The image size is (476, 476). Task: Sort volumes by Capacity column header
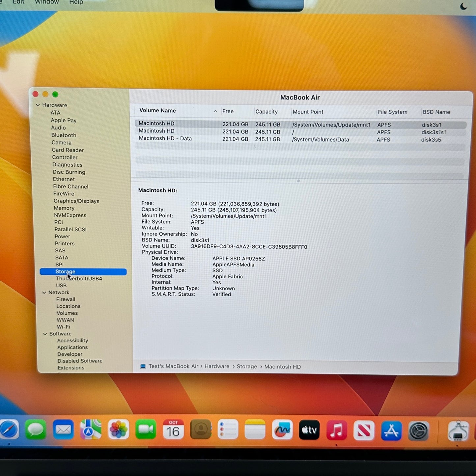click(x=266, y=112)
